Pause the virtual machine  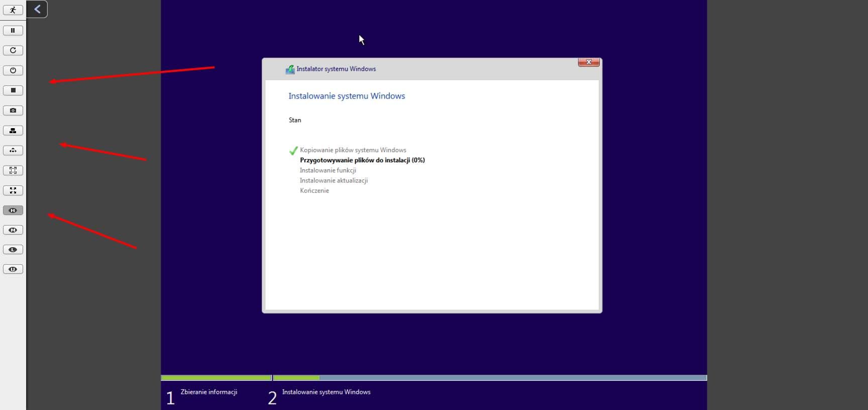coord(13,30)
